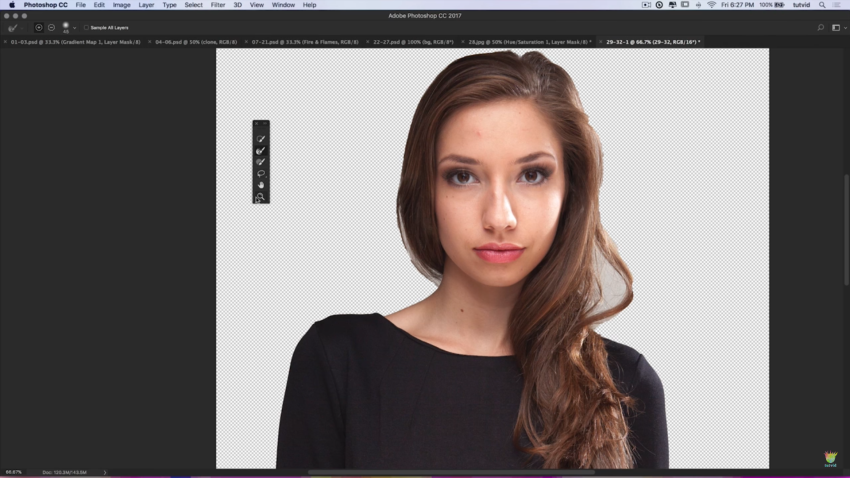
Task: Click the zoom percentage field 66.67%
Action: [x=14, y=473]
